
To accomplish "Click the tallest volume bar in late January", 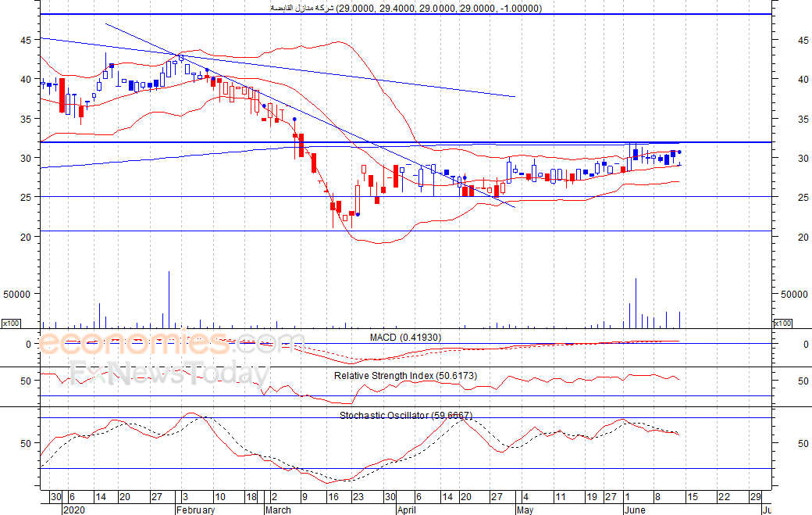I will click(x=169, y=299).
